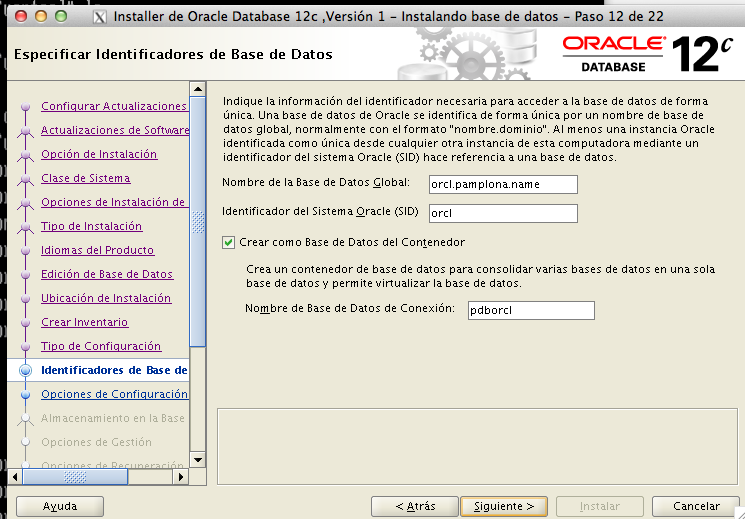Open Idiomas del Producto step
Screen dimensions: 745x519
point(97,250)
